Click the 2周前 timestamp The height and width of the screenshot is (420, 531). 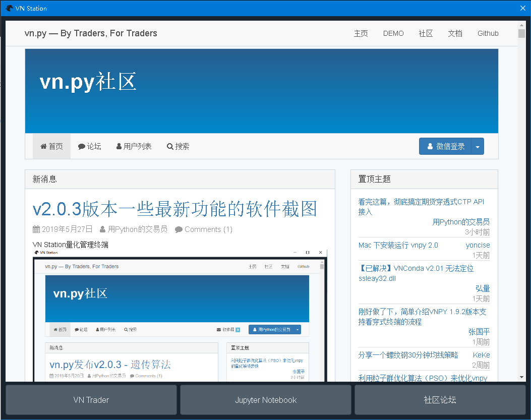481,365
